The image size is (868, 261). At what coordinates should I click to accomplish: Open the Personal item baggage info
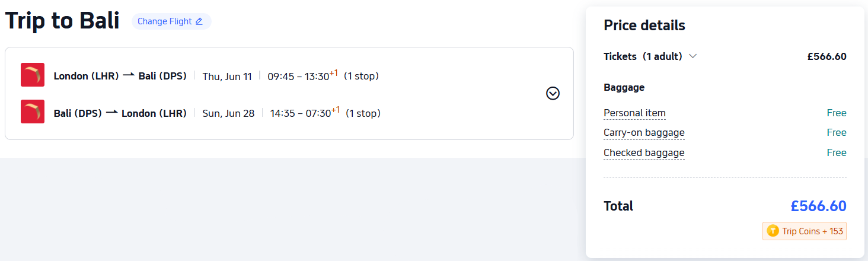point(634,113)
